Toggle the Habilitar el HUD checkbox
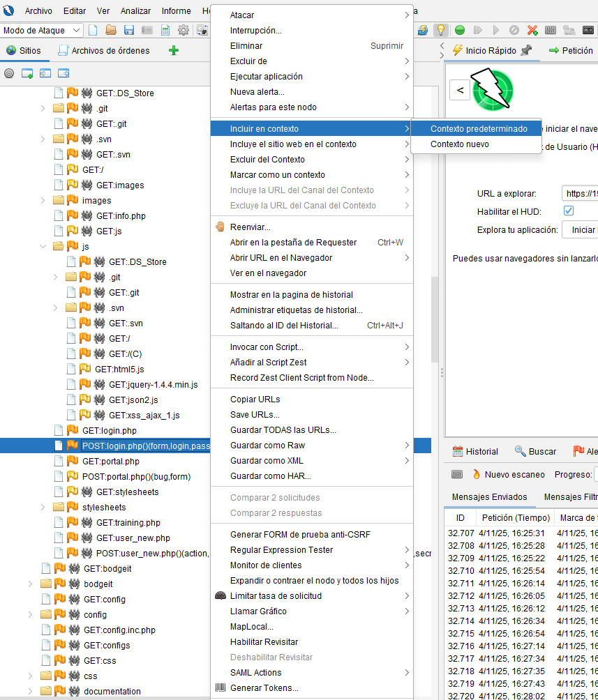The image size is (598, 700). click(568, 211)
